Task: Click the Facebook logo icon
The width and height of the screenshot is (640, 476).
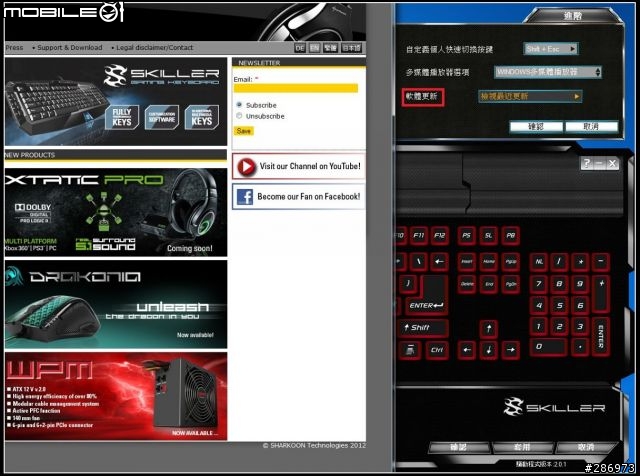Action: coord(245,197)
